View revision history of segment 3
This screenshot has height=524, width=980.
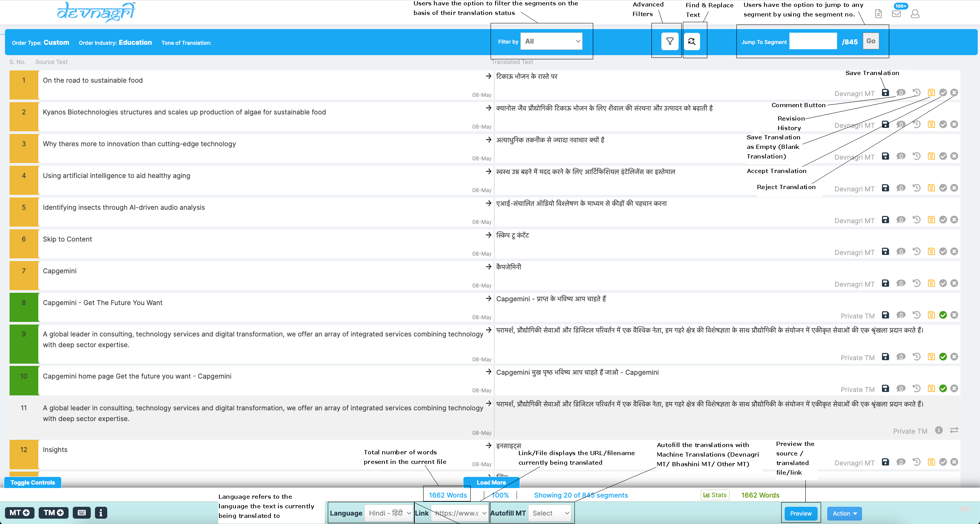click(916, 156)
